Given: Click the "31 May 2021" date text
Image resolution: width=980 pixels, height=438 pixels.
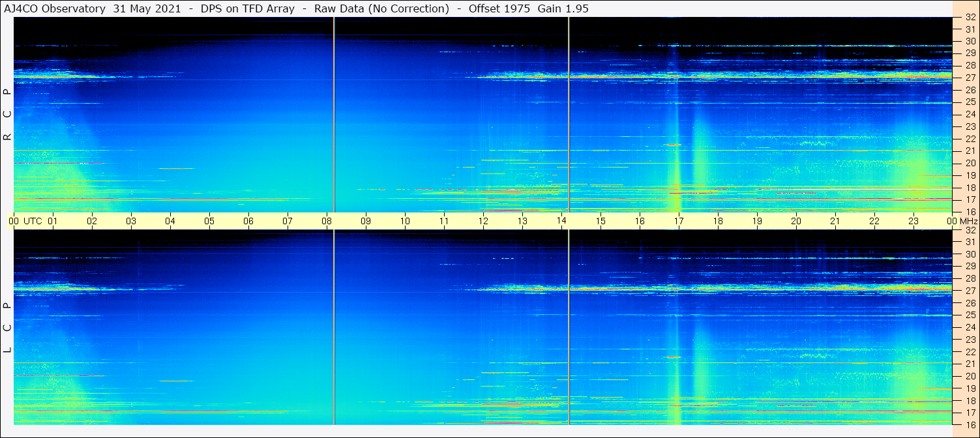Looking at the screenshot, I should (147, 8).
